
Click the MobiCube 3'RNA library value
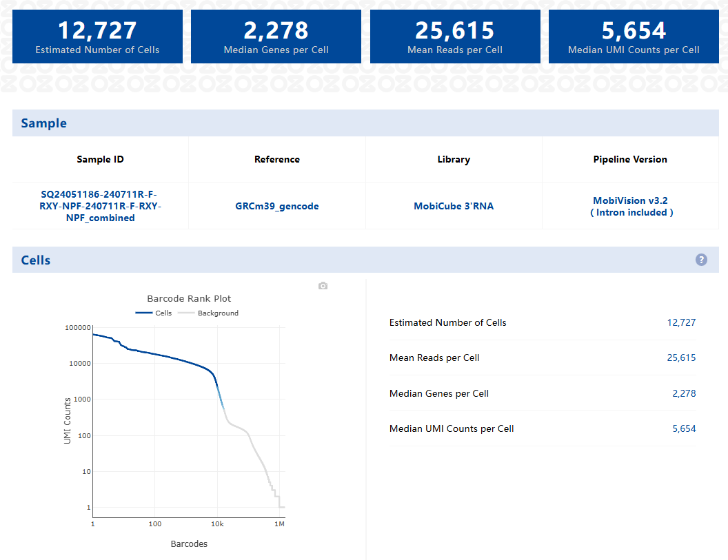(454, 206)
